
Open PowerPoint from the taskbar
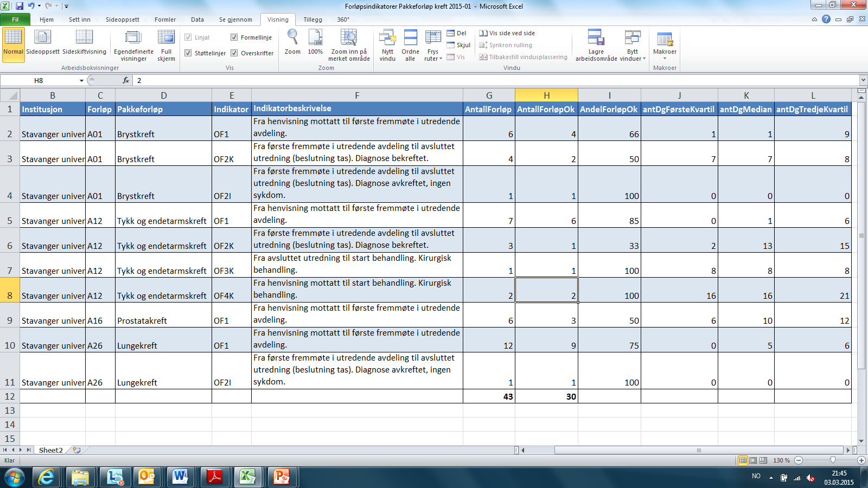281,477
